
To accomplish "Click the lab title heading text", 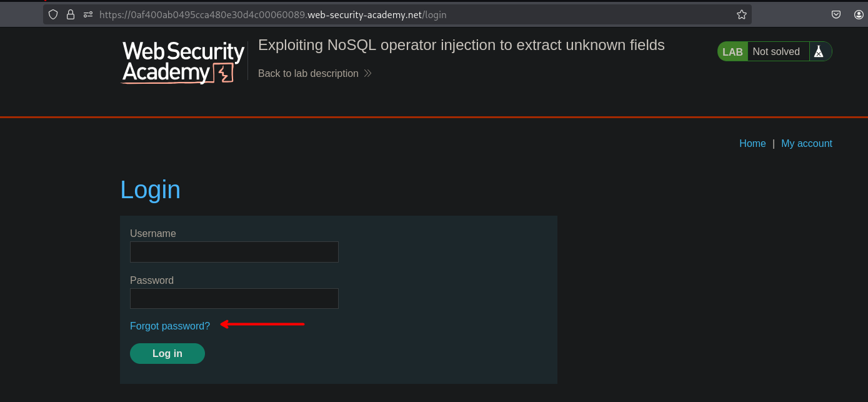I will tap(461, 45).
